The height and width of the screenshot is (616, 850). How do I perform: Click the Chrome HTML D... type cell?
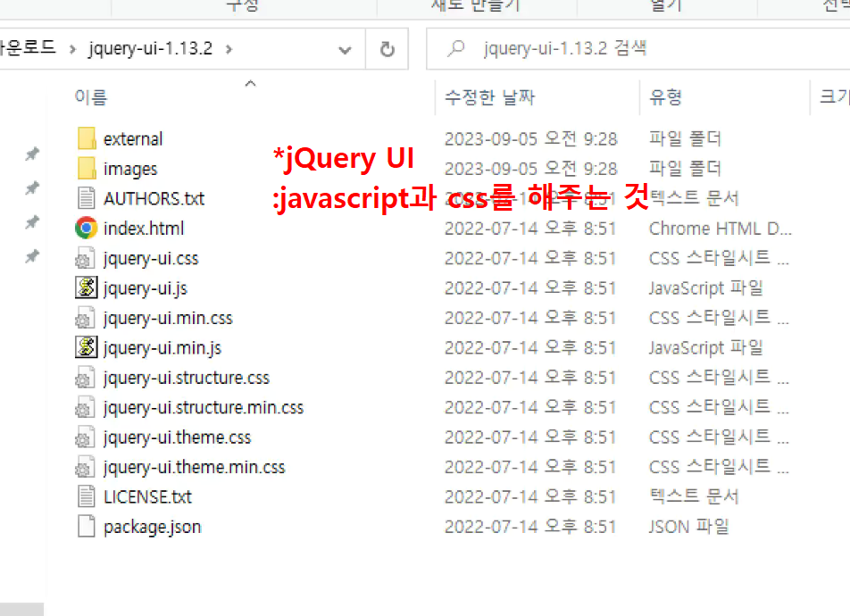click(721, 229)
